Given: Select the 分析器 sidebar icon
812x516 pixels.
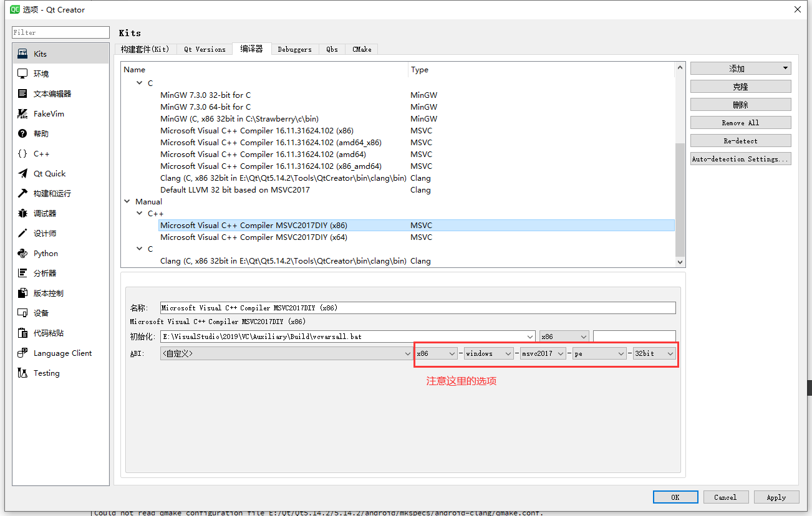Looking at the screenshot, I should (x=22, y=273).
